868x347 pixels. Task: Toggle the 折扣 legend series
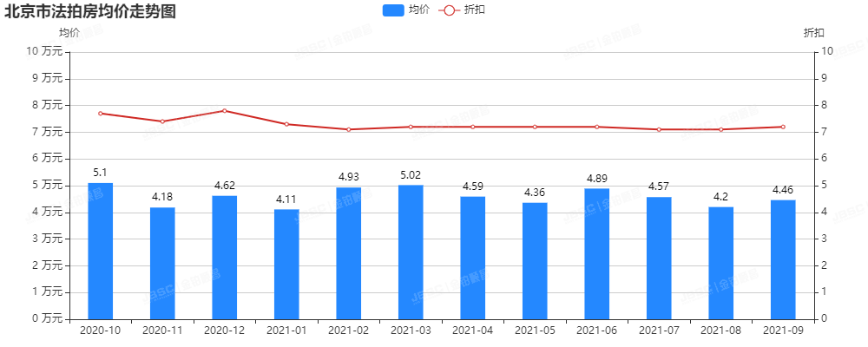click(x=463, y=10)
